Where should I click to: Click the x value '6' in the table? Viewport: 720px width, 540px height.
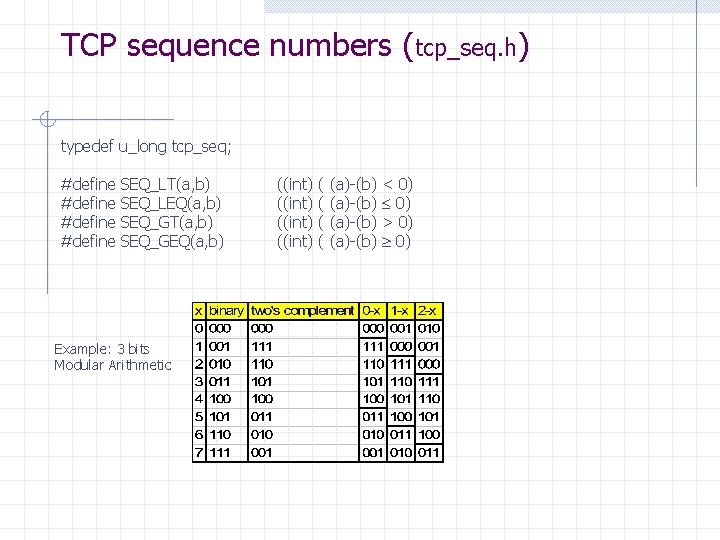pyautogui.click(x=199, y=434)
